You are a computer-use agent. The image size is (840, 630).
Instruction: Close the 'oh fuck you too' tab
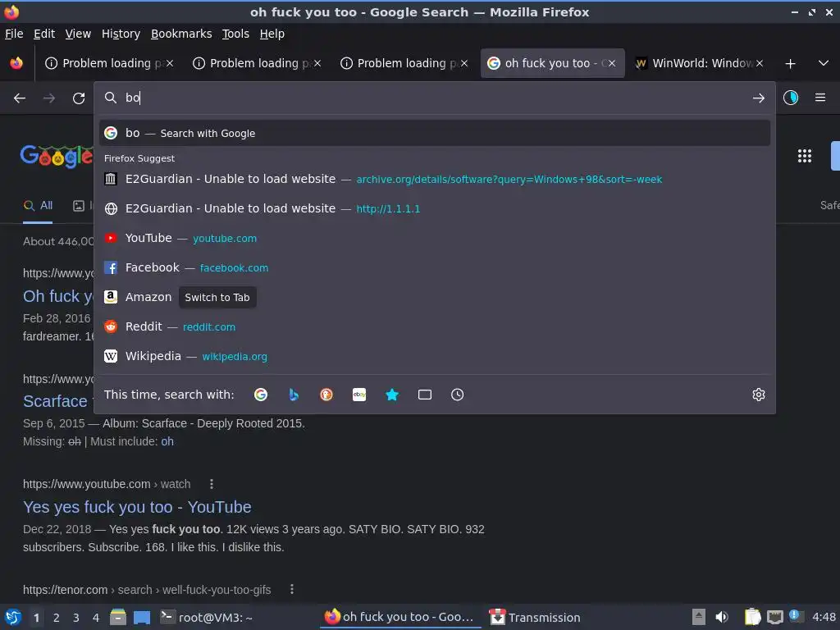coord(611,63)
